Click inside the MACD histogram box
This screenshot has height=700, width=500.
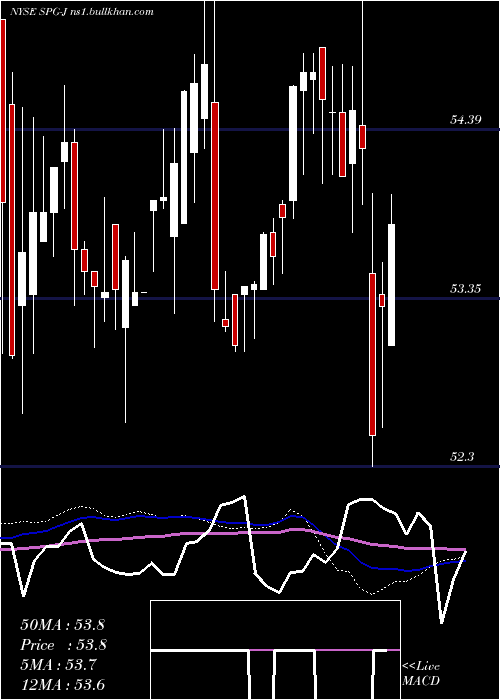click(275, 650)
